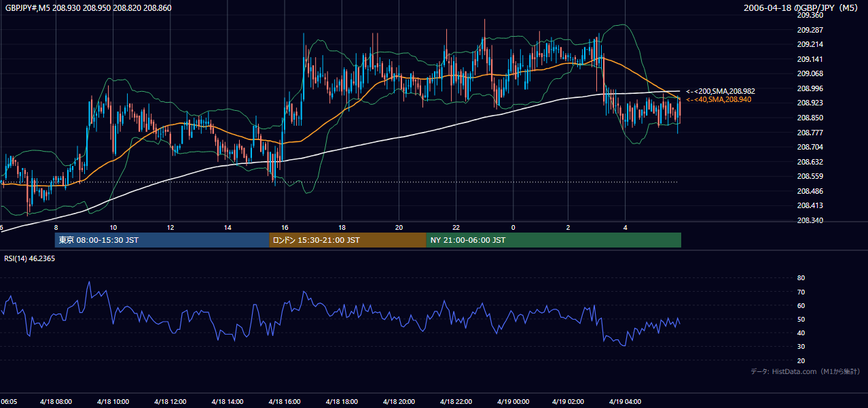The image size is (868, 408).
Task: Click price axis value 208.413
Action: pyautogui.click(x=809, y=205)
